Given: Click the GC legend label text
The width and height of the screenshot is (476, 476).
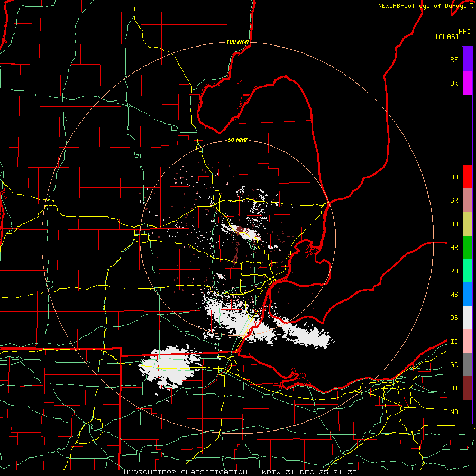Looking at the screenshot, I should (x=454, y=365).
